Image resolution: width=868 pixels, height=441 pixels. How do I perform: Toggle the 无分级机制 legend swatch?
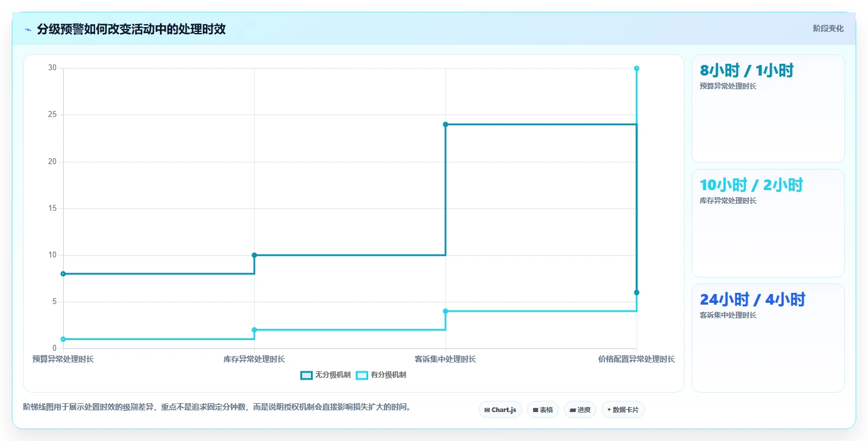pos(306,375)
